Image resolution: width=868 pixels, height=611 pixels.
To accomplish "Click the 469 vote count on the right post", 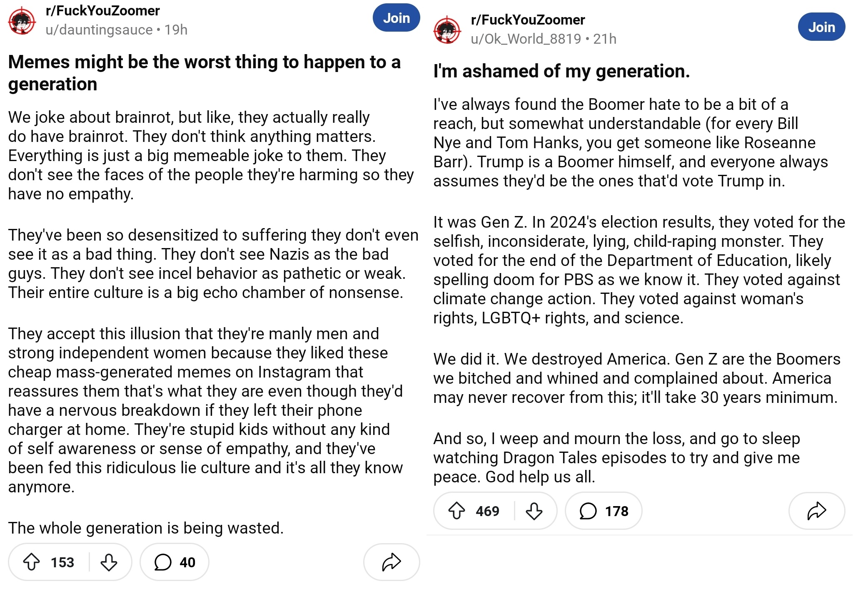I will 487,511.
